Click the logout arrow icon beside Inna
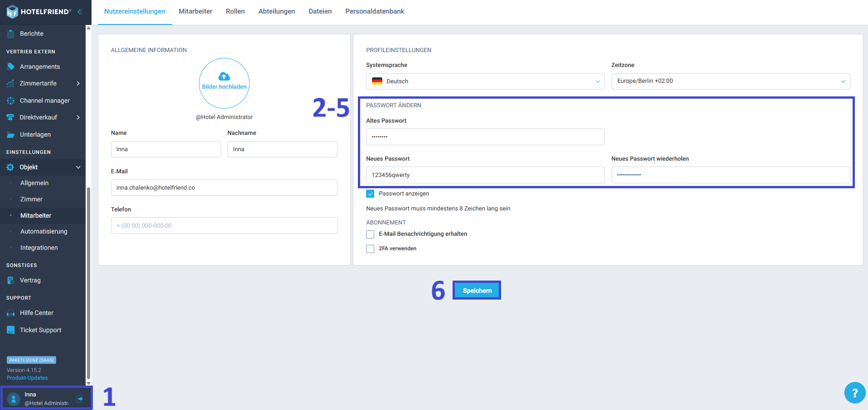The height and width of the screenshot is (410, 868). tap(80, 399)
